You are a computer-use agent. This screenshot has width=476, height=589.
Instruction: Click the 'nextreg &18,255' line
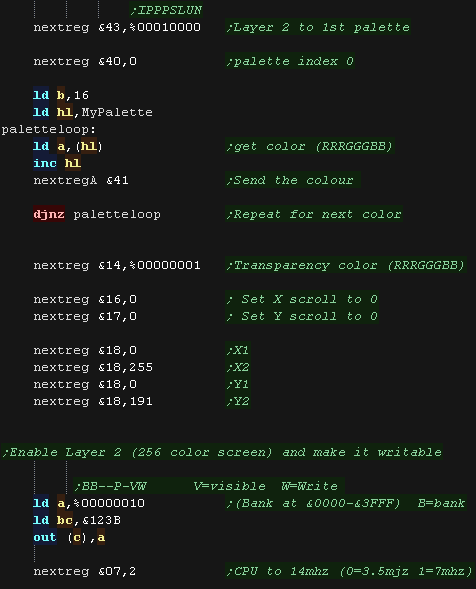(93, 367)
